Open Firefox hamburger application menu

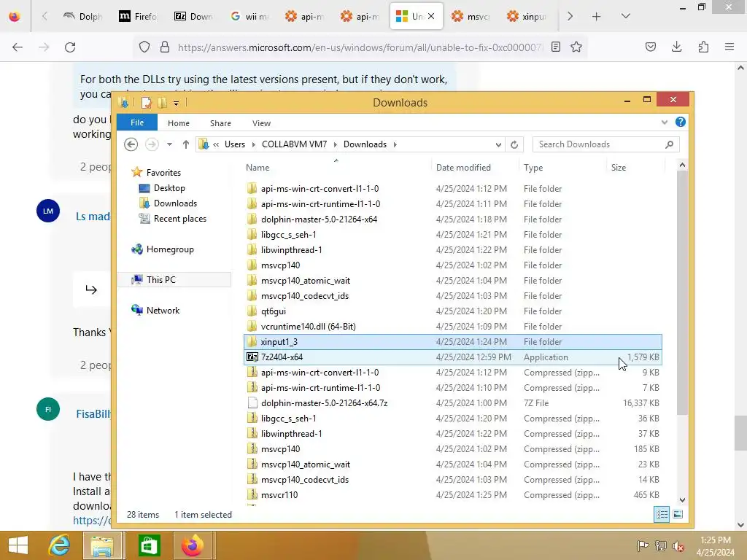(729, 47)
